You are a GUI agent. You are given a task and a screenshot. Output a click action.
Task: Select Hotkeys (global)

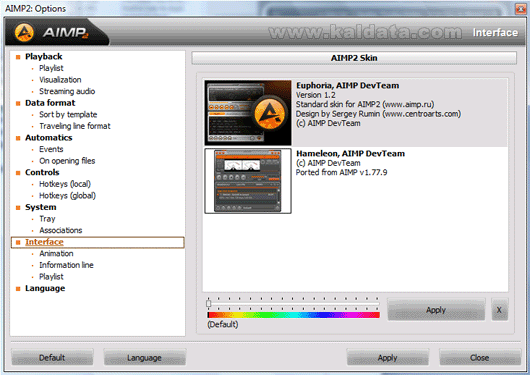point(67,195)
